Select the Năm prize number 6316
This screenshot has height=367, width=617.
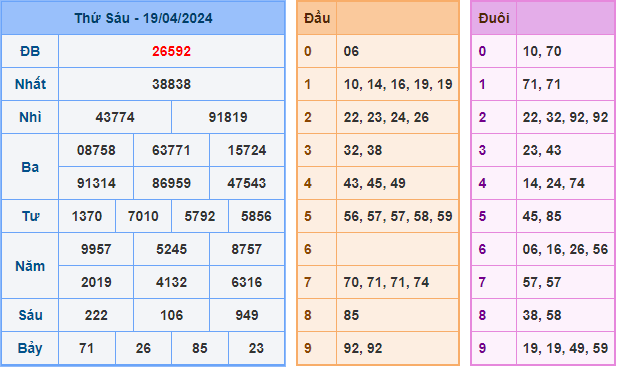[247, 282]
